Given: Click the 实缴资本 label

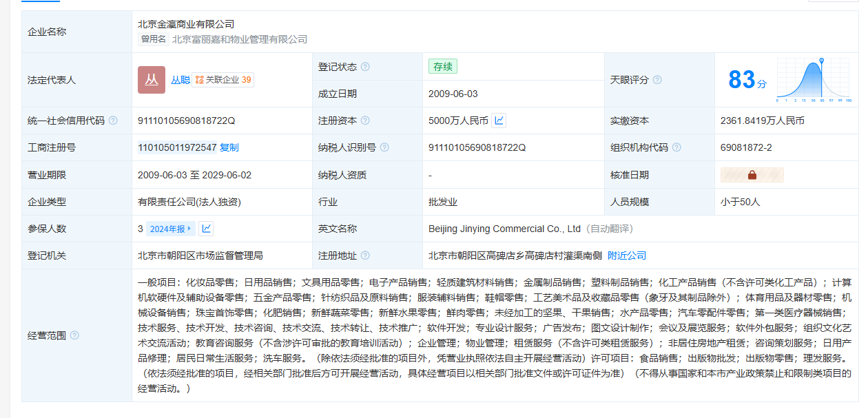Looking at the screenshot, I should coord(630,121).
